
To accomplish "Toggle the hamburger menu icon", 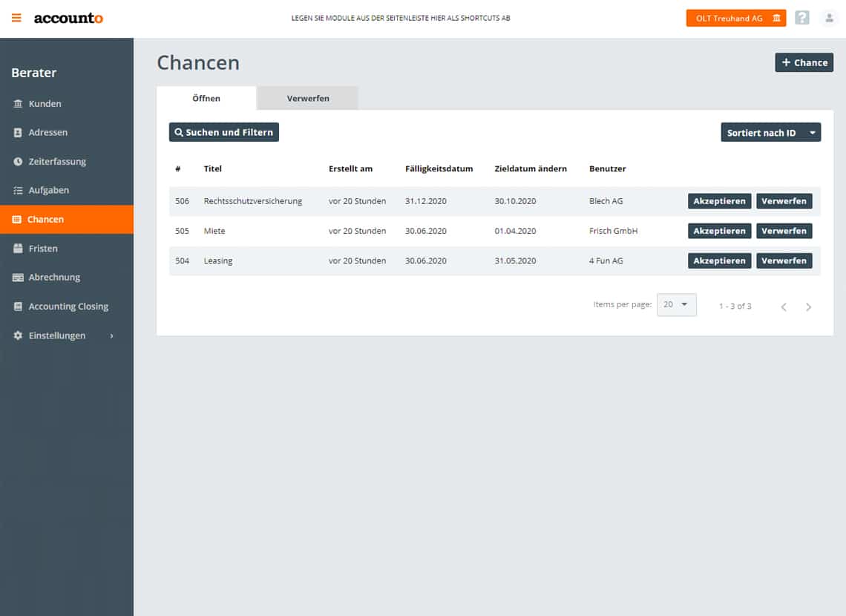I will coord(16,18).
